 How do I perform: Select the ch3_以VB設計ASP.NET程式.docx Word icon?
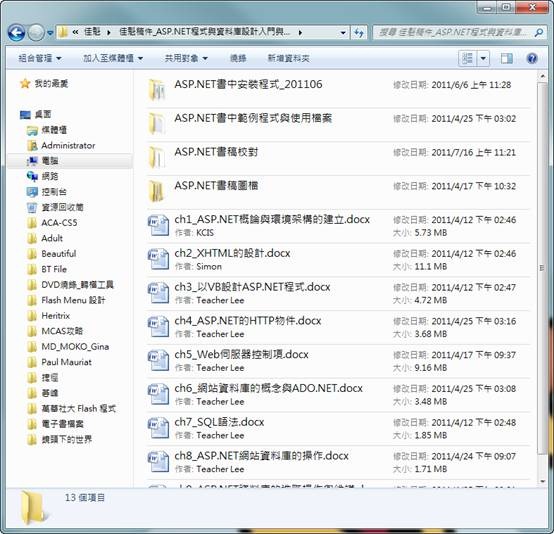[x=158, y=293]
